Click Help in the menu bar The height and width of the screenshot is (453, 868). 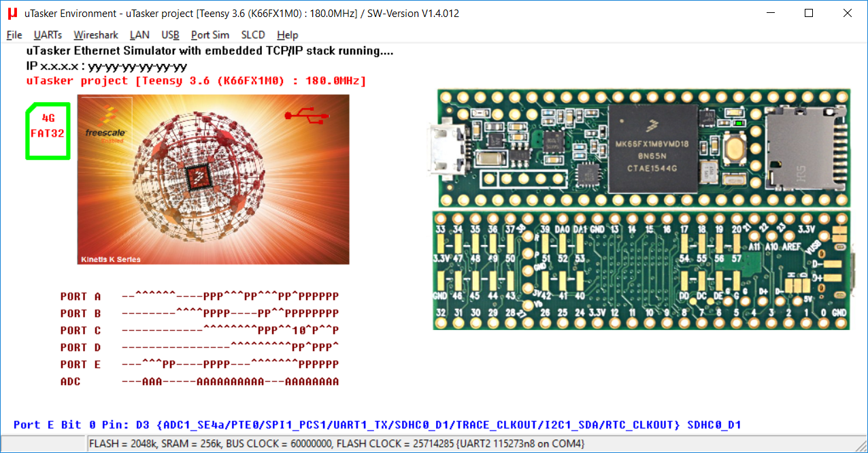[x=287, y=35]
